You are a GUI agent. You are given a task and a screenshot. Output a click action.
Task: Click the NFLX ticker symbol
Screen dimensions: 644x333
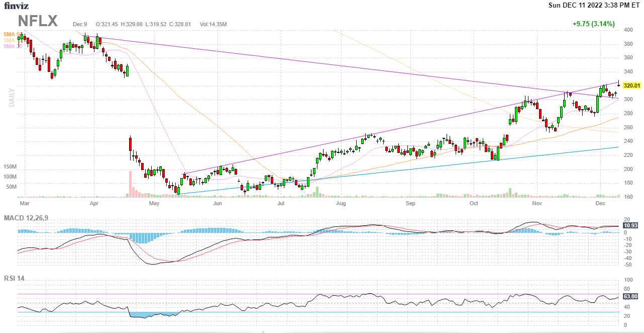tap(38, 21)
